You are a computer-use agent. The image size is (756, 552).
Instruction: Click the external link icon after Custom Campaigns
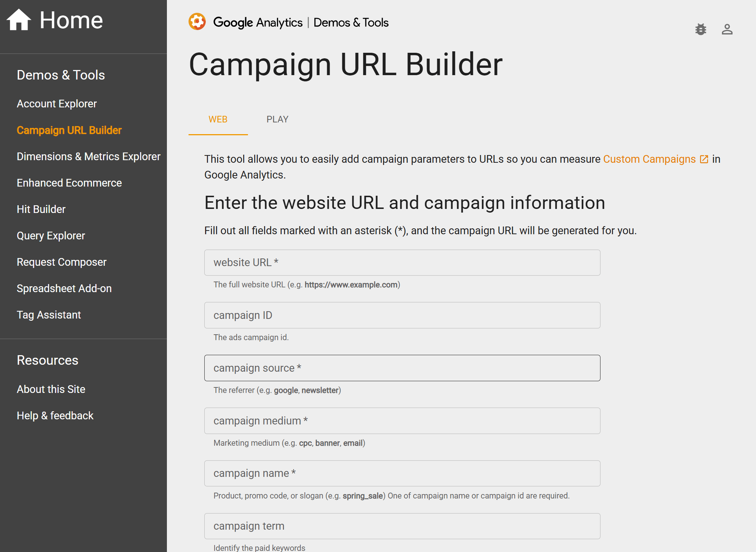click(x=704, y=159)
